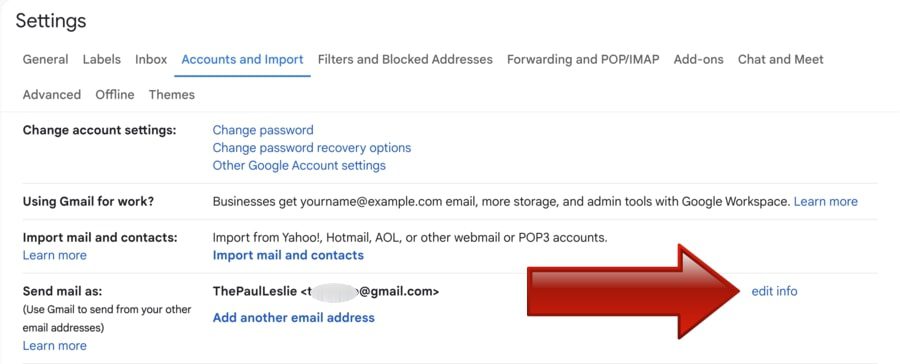Image resolution: width=900 pixels, height=364 pixels.
Task: Click edit info for ThePaulLeslie address
Action: click(774, 291)
